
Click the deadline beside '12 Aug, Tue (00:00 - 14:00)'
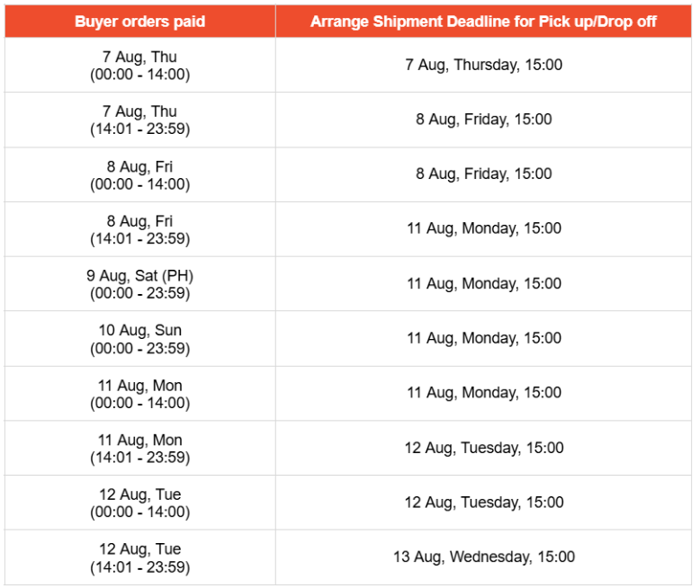pos(483,503)
